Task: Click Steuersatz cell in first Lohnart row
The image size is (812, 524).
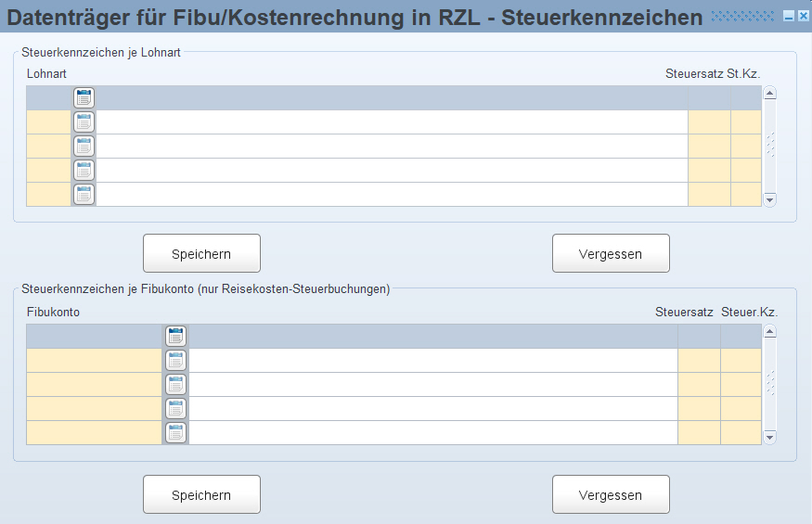Action: point(709,121)
